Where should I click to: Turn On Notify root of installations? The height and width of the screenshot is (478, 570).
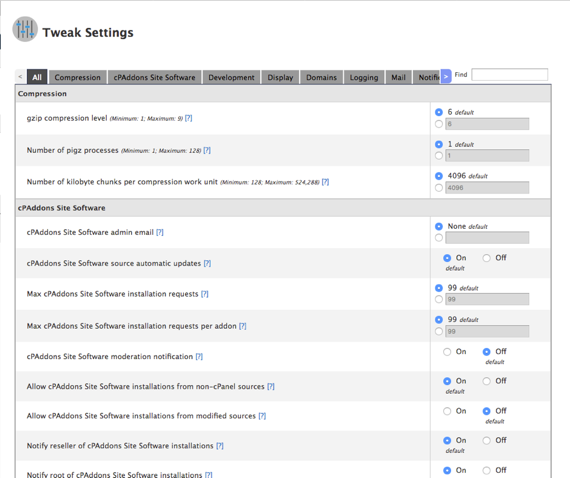coord(447,470)
